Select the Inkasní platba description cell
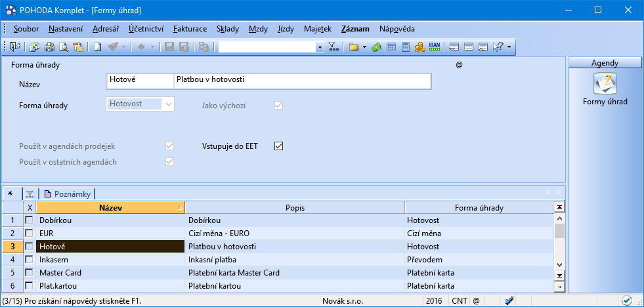 click(295, 259)
